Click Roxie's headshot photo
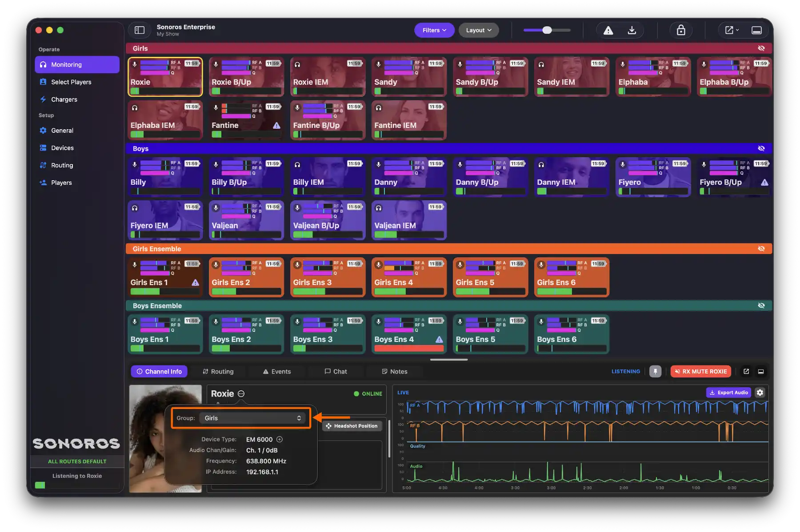This screenshot has height=532, width=800. point(165,439)
